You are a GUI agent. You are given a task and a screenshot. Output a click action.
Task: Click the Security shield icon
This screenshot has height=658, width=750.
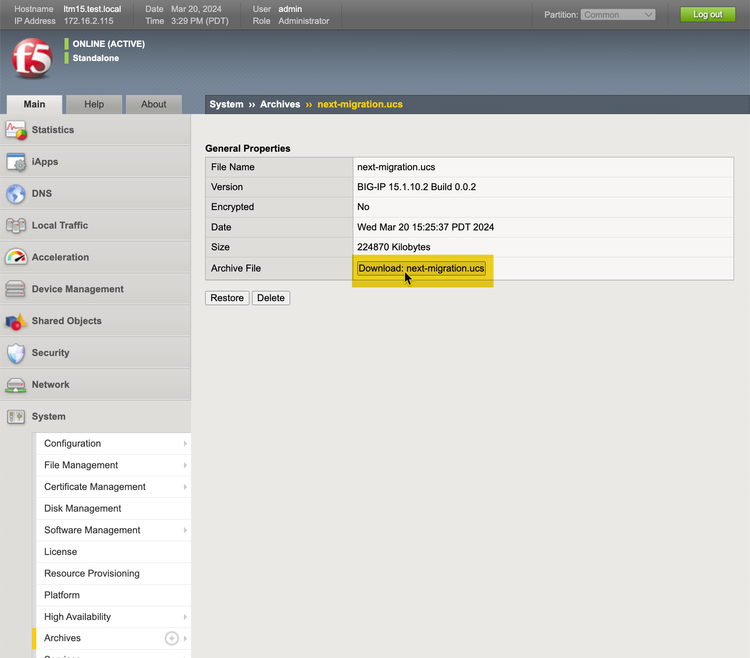point(16,353)
